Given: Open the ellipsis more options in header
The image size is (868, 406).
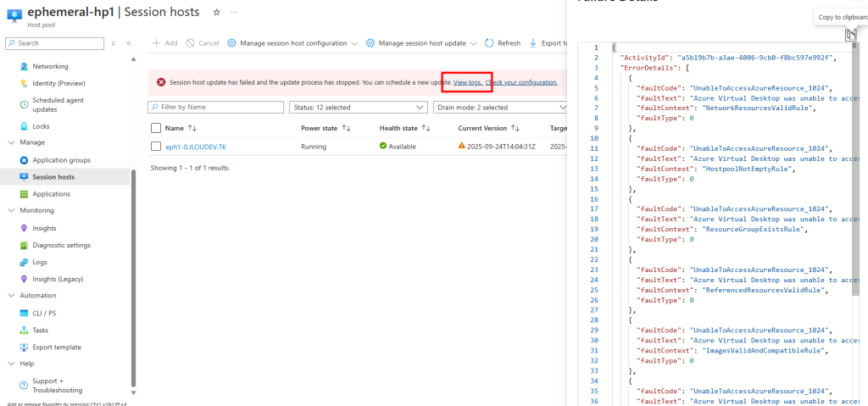Looking at the screenshot, I should 234,13.
